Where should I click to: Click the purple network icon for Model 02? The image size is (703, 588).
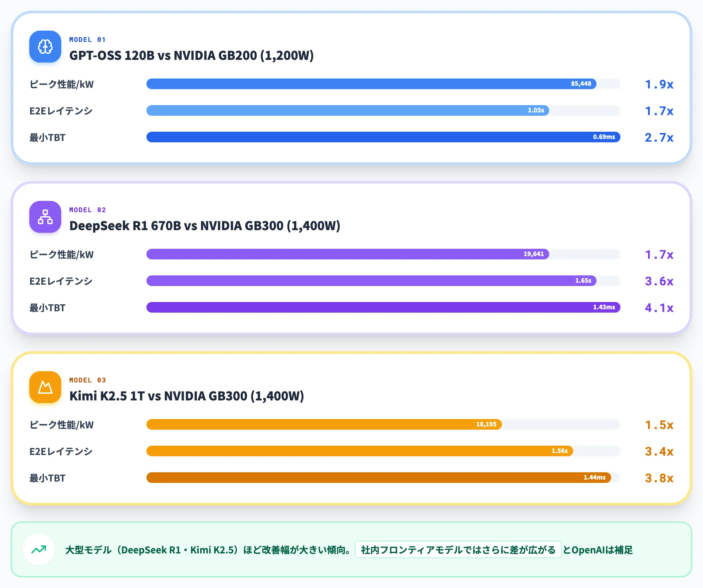click(45, 217)
